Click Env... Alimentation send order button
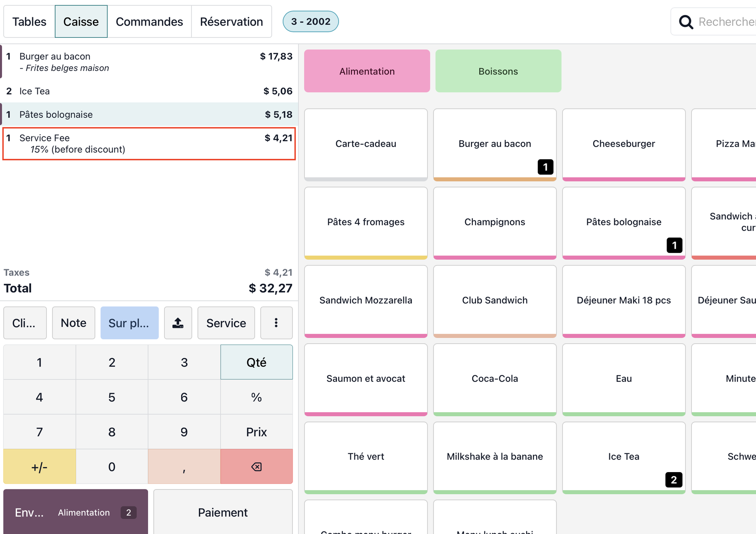Viewport: 756px width, 534px height. pyautogui.click(x=76, y=512)
